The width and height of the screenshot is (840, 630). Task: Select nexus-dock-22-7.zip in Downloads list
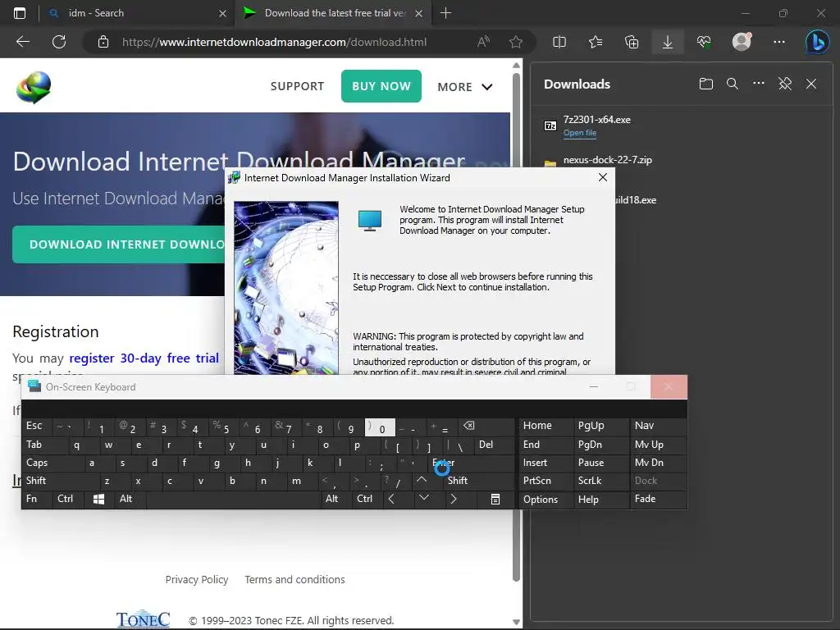tap(608, 160)
